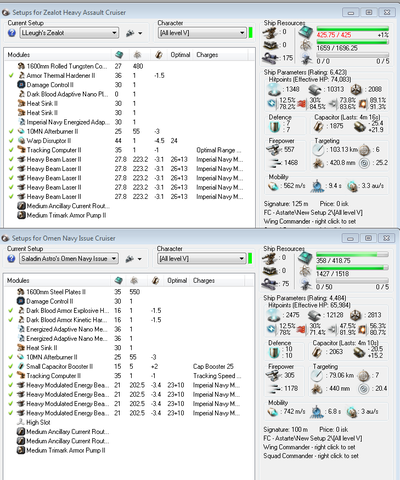
Task: Toggle the Warp Disruptor II active checkmark
Action: click(x=11, y=141)
